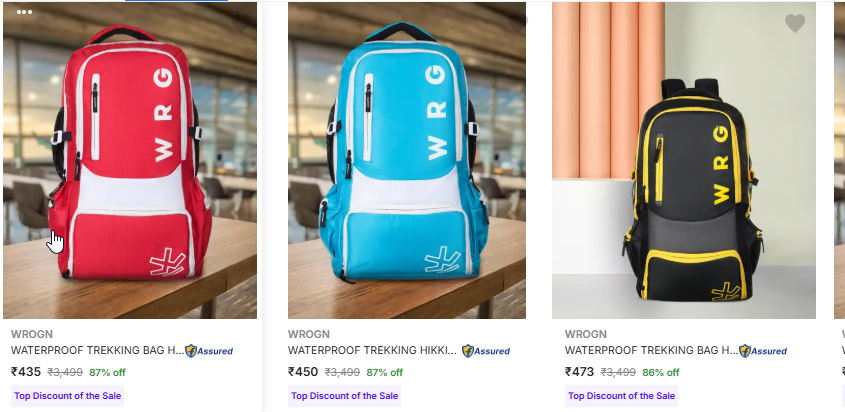
Task: Click Assured badge on ₹473 product
Action: pyautogui.click(x=763, y=351)
